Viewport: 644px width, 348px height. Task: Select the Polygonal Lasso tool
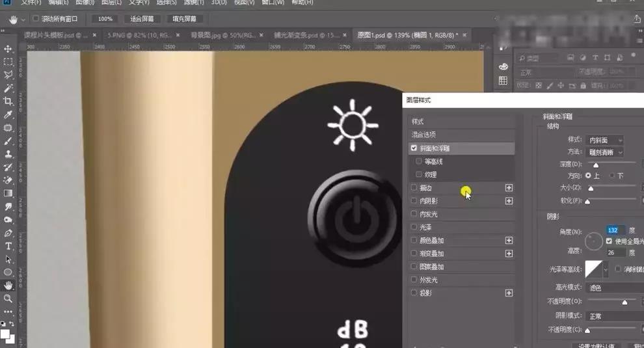click(x=8, y=75)
